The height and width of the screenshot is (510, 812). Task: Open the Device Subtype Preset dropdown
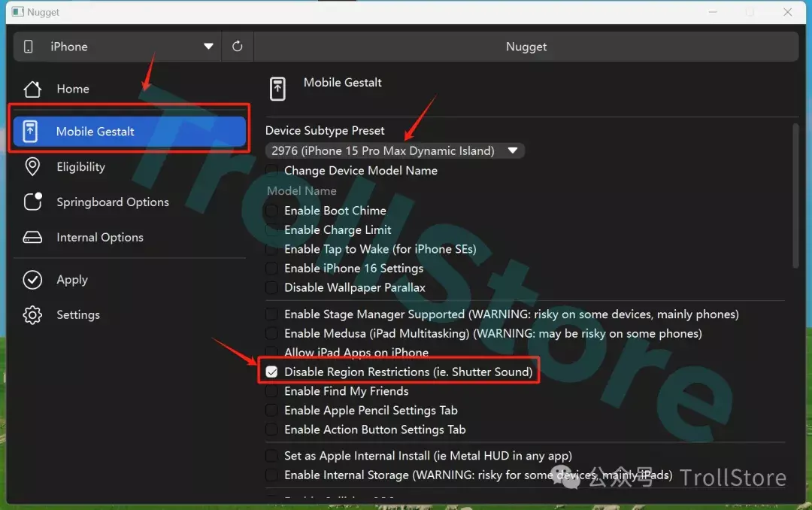point(395,151)
